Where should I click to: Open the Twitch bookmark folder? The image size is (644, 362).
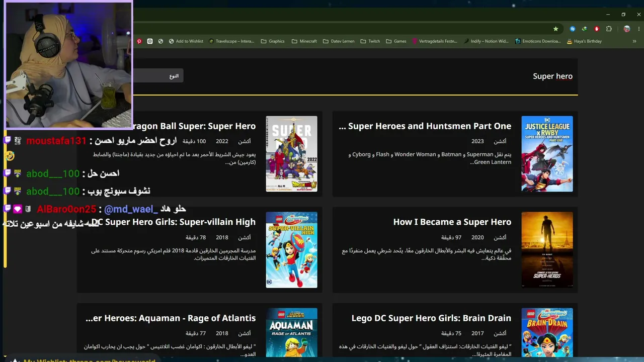point(370,41)
